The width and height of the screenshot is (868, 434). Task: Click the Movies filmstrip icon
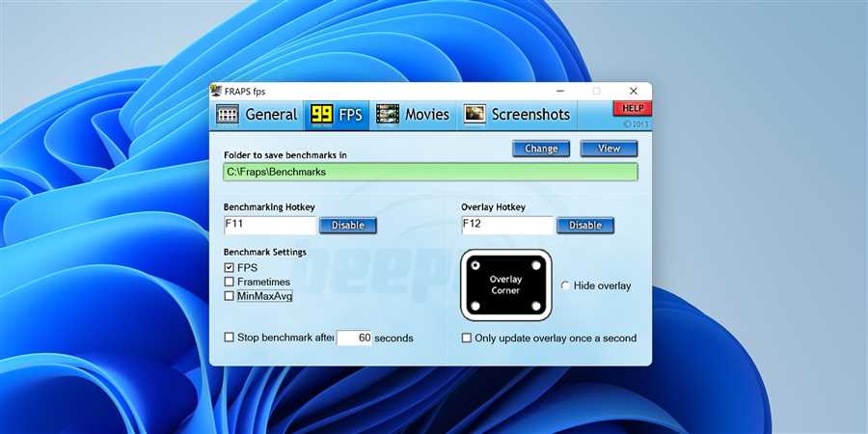pyautogui.click(x=388, y=114)
